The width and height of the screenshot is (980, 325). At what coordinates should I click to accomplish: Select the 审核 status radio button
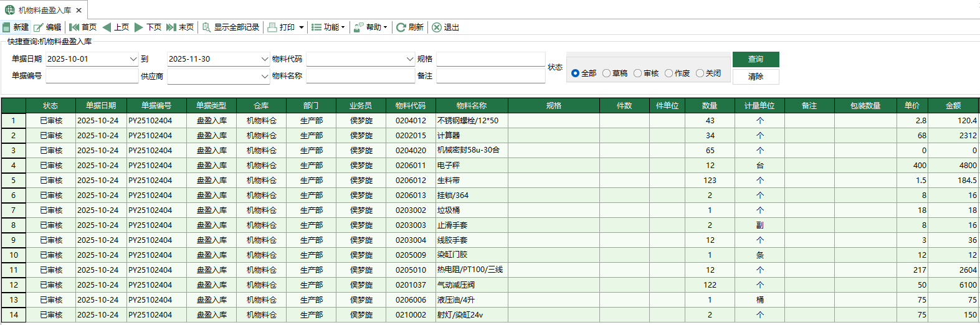coord(638,73)
